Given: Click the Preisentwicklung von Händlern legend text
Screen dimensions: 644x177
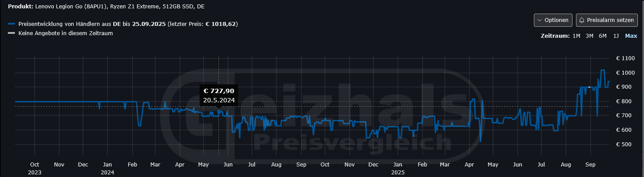Looking at the screenshot, I should tap(128, 24).
